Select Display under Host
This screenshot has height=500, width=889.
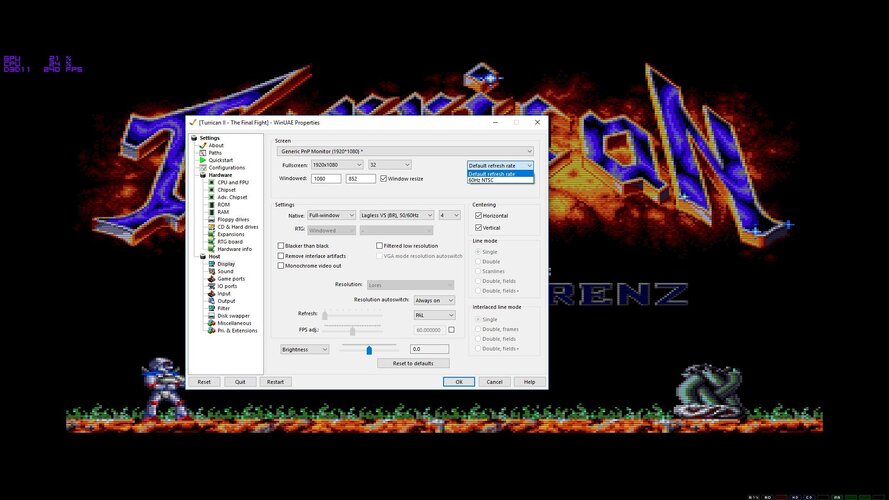pos(226,264)
